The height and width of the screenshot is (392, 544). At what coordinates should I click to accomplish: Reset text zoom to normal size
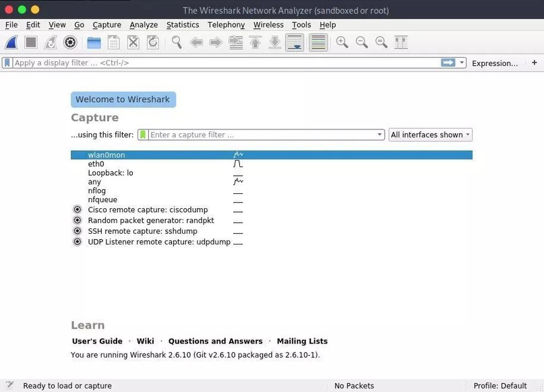pyautogui.click(x=382, y=42)
